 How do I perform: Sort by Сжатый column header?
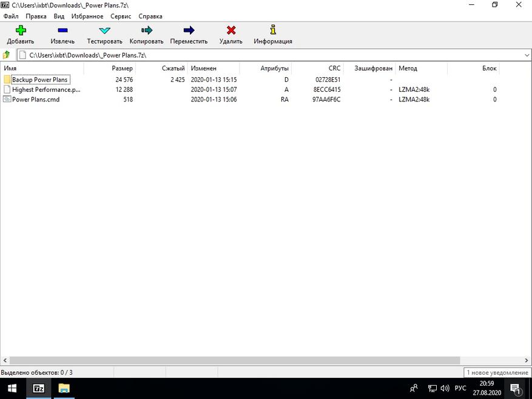(161, 68)
